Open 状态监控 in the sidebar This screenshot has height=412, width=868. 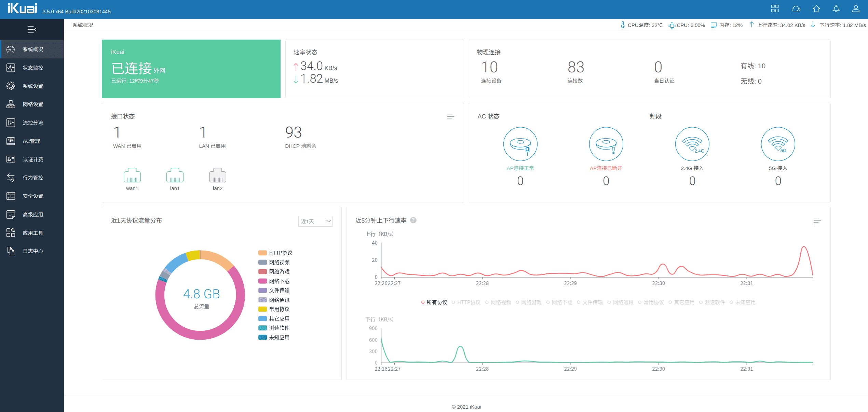(x=33, y=68)
